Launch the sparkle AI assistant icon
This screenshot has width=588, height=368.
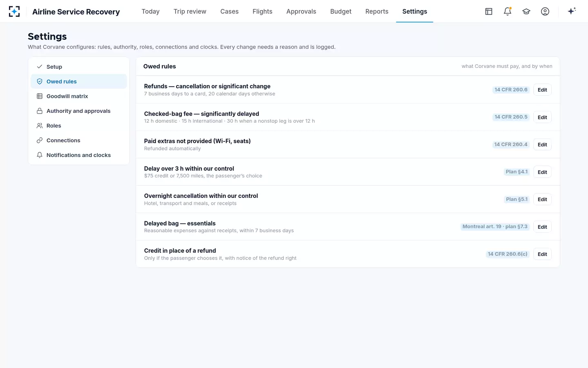pos(572,11)
